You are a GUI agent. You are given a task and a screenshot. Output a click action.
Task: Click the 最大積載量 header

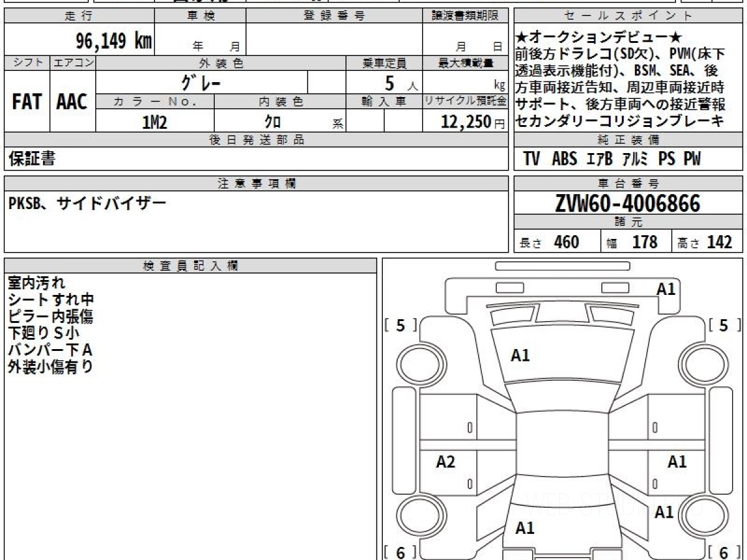[466, 63]
